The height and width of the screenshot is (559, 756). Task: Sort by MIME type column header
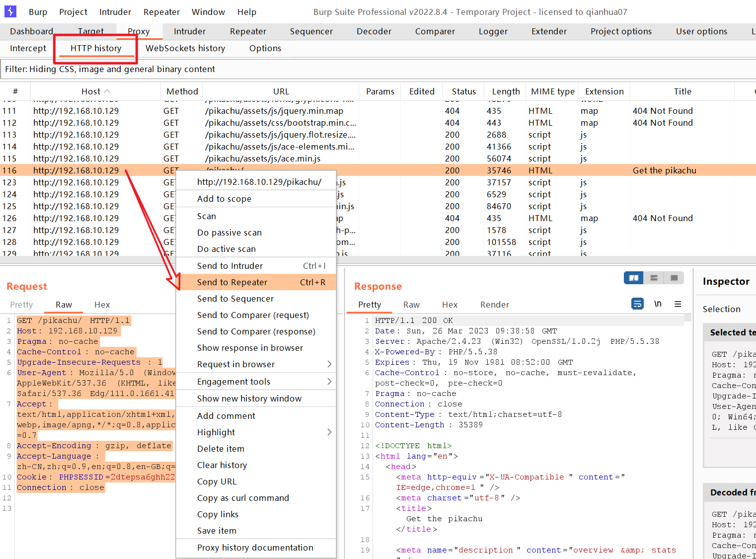pyautogui.click(x=552, y=91)
